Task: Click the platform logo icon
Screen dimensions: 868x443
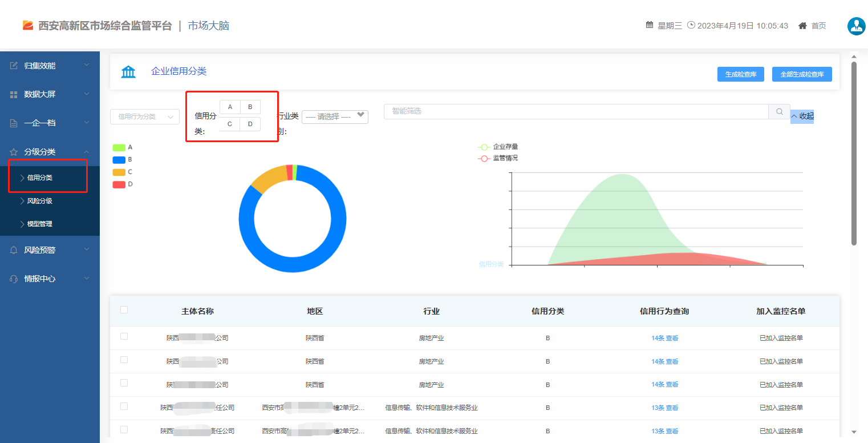Action: (x=28, y=26)
